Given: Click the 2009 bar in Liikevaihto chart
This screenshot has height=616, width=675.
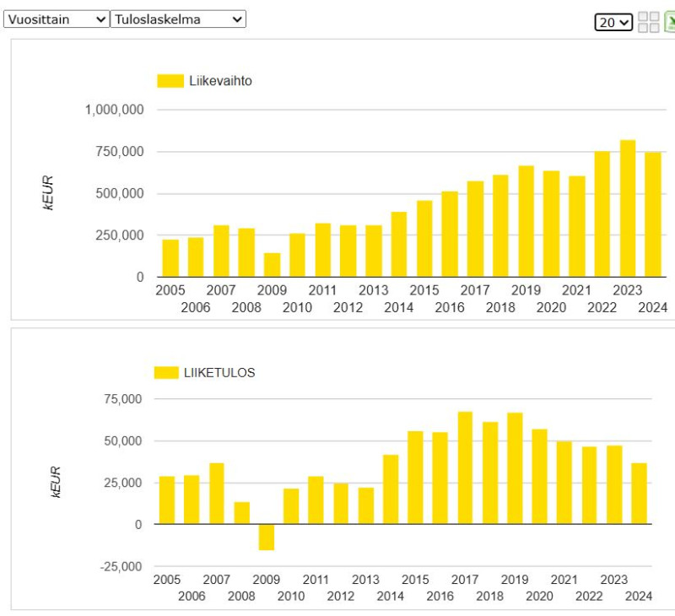Looking at the screenshot, I should pos(272,265).
